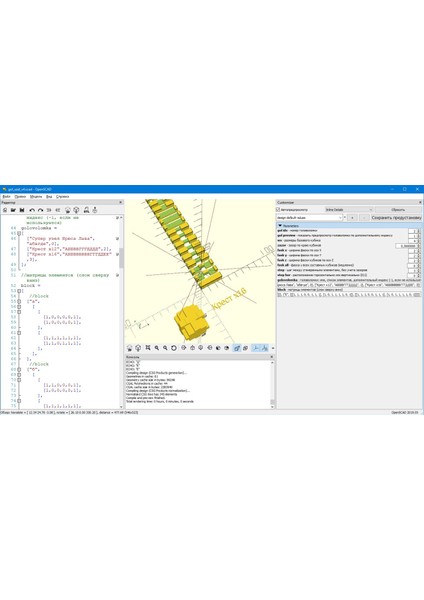The image size is (424, 600).
Task: Toggle the Автопредпросмотр checkbox
Action: point(278,210)
